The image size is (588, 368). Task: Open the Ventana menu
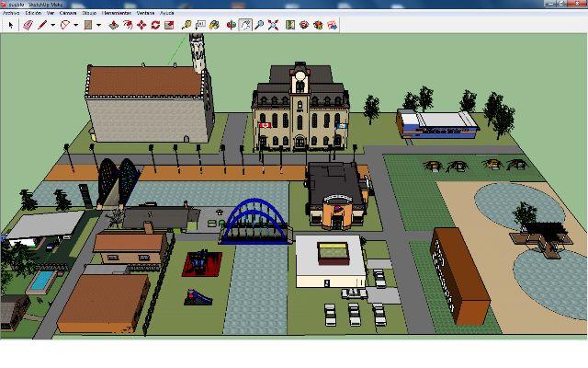coord(145,13)
